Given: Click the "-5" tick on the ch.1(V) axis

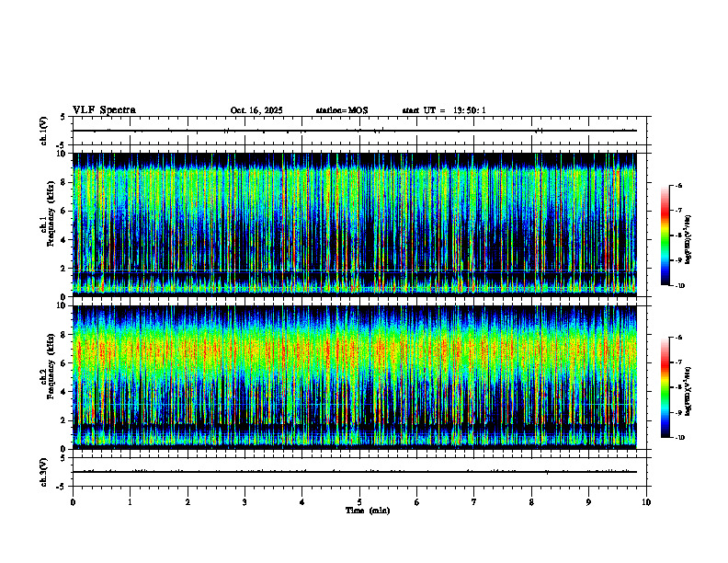Looking at the screenshot, I should (x=62, y=145).
